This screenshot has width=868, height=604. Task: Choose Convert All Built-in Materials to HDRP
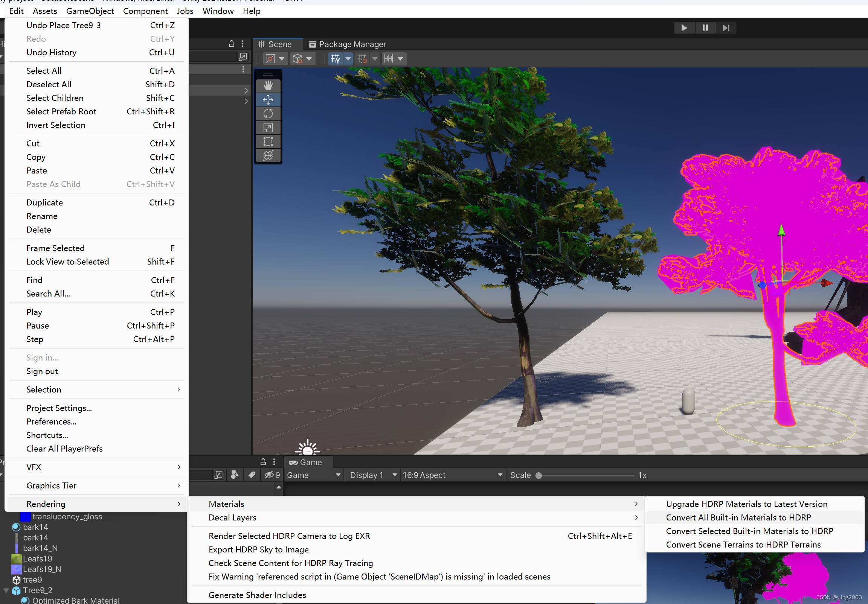point(738,517)
